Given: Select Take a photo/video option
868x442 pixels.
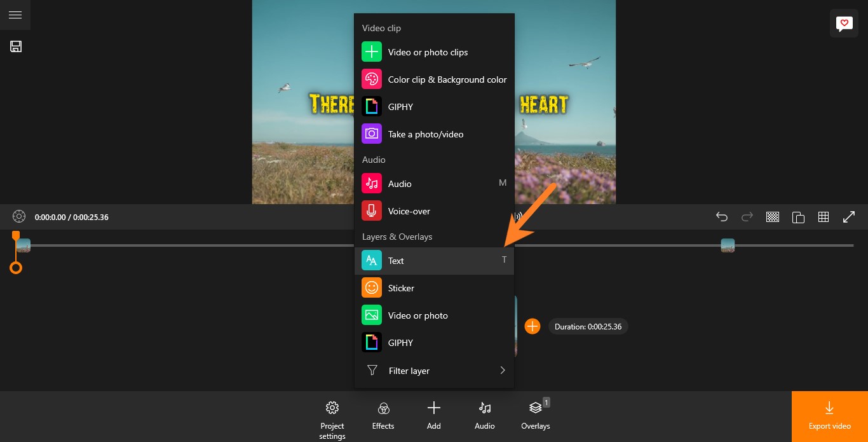Looking at the screenshot, I should [x=434, y=134].
